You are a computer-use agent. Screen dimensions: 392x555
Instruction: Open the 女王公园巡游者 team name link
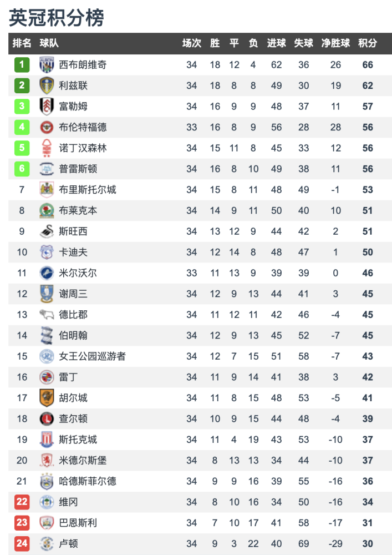[x=92, y=356]
